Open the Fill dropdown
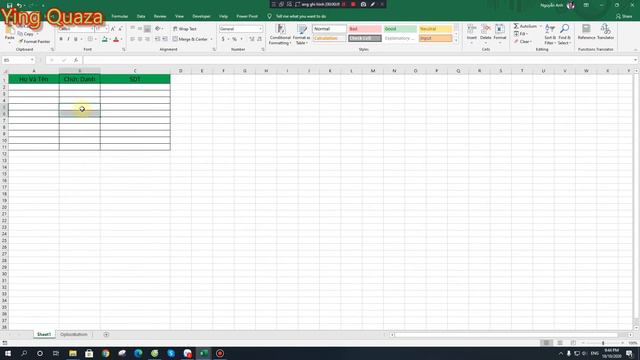 520,34
